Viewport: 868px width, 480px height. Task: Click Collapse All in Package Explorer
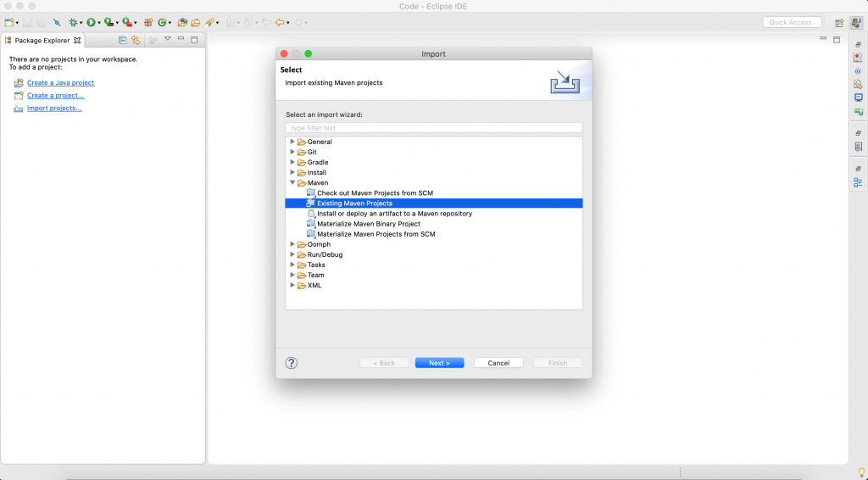point(122,41)
